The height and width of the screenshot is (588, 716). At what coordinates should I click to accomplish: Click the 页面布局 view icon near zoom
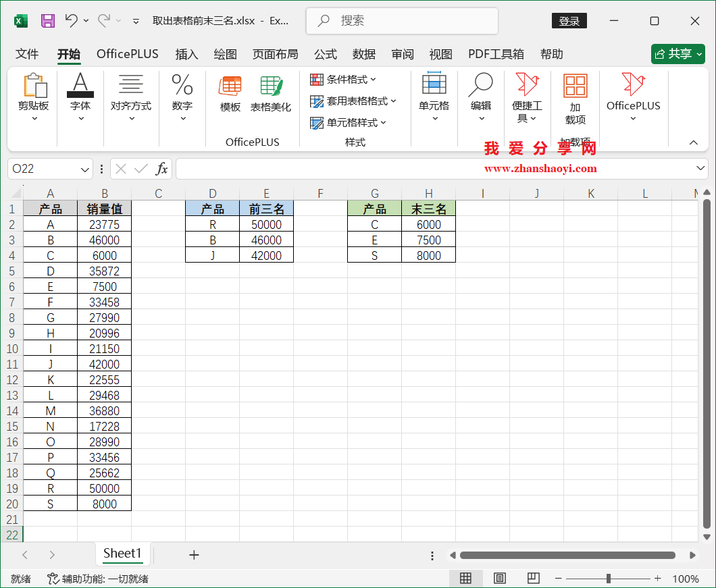point(499,579)
